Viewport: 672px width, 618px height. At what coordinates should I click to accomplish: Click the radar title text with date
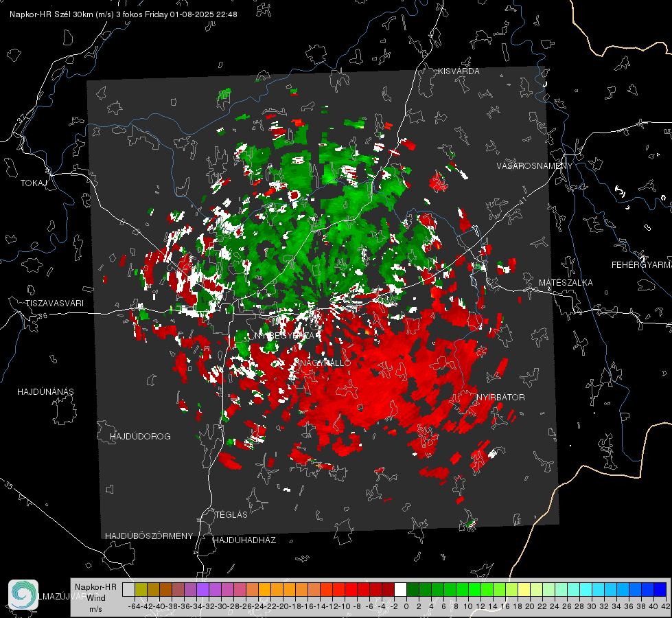point(124,14)
